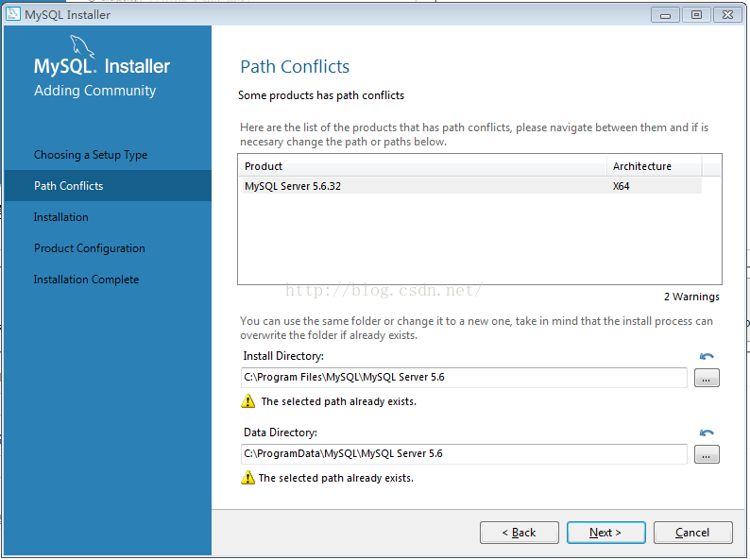Click into the Install Directory path field
This screenshot has width=750, height=560.
pos(464,378)
